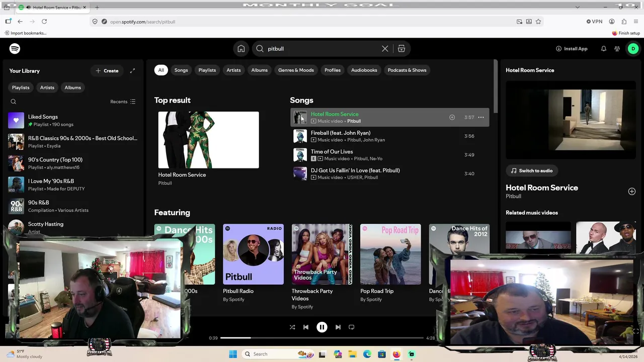Click Import bookmarks

click(x=25, y=33)
